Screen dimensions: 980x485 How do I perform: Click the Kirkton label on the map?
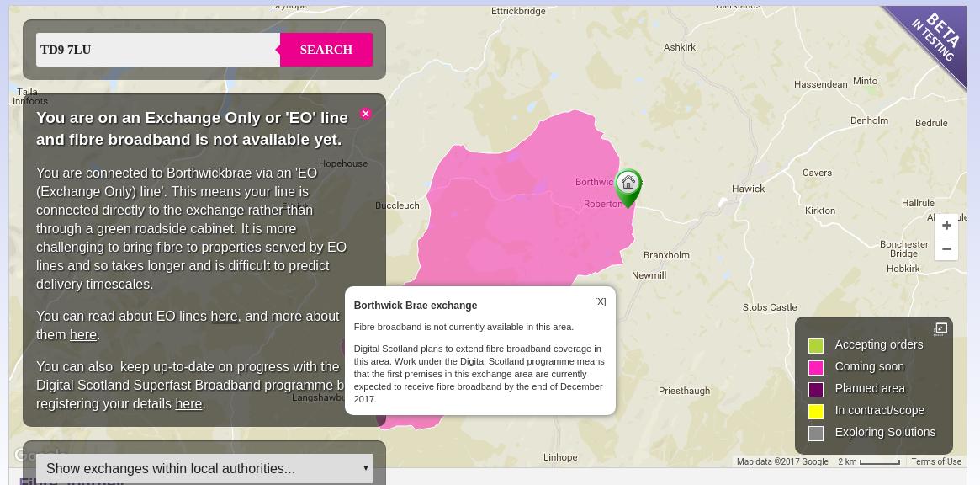(820, 211)
